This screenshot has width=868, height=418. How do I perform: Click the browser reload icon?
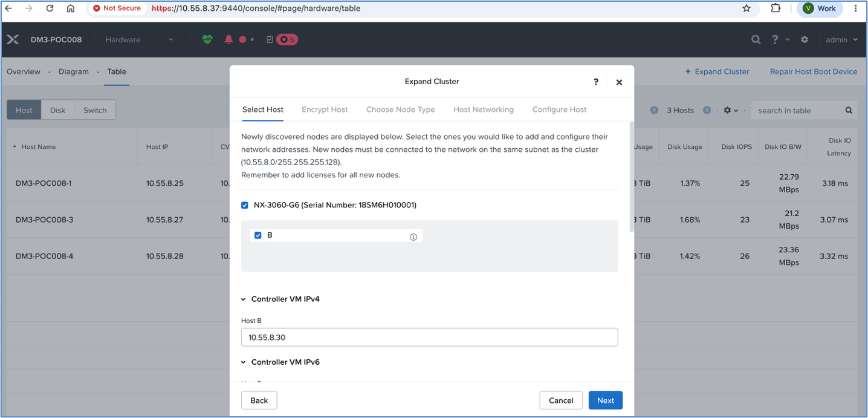click(50, 8)
